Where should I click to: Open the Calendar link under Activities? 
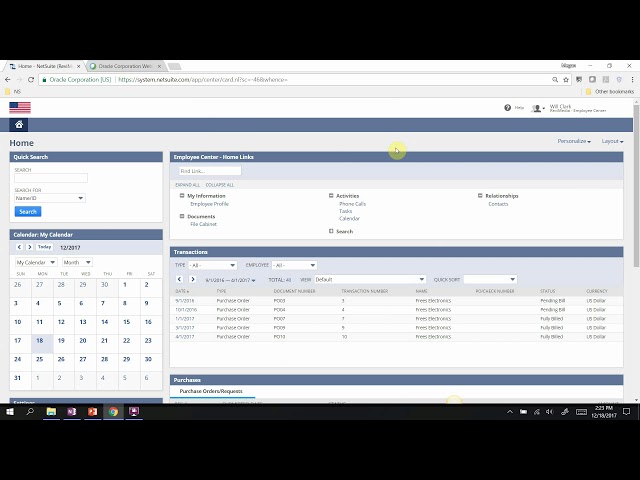click(349, 218)
